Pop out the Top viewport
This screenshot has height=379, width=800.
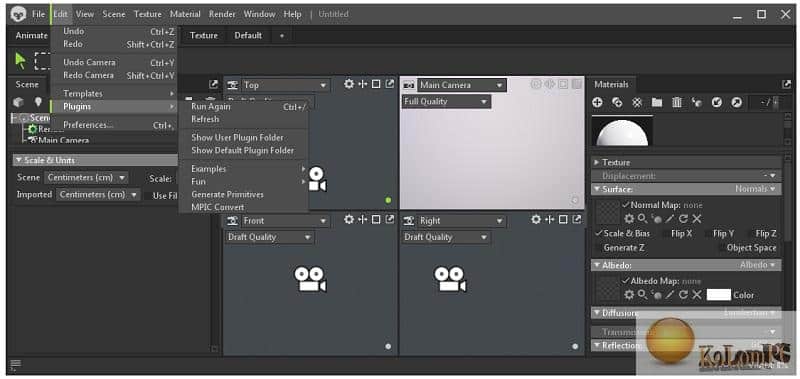coord(390,84)
